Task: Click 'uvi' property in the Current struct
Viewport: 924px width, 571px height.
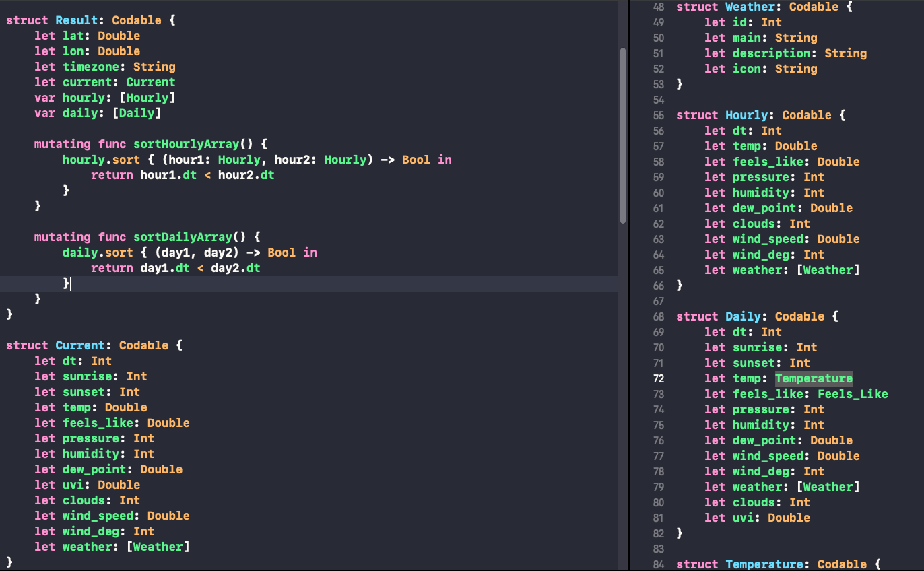Action: (x=73, y=485)
